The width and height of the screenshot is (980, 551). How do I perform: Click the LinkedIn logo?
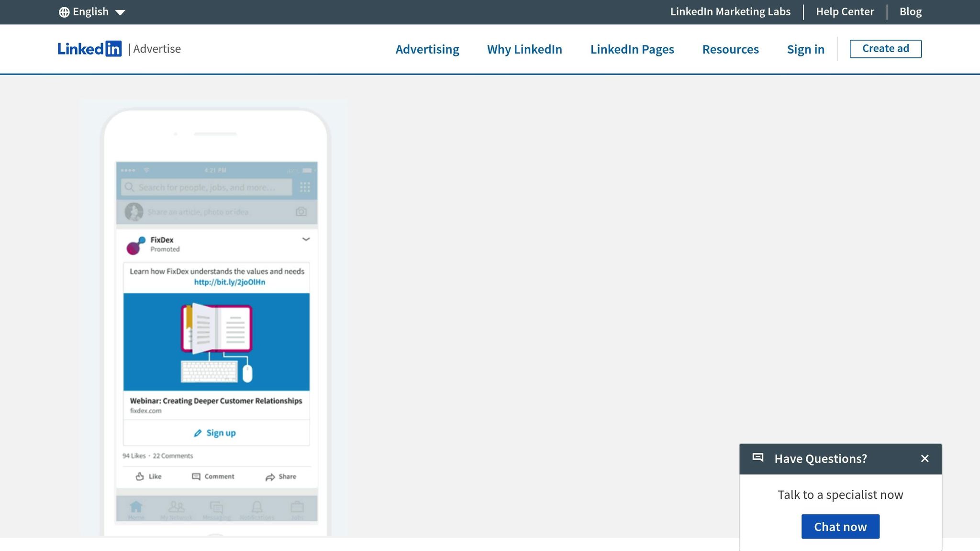89,48
